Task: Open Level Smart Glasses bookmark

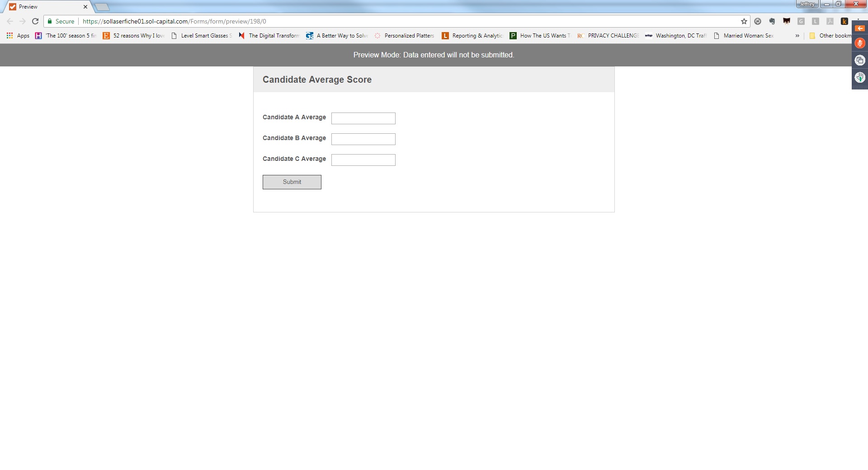Action: 202,36
